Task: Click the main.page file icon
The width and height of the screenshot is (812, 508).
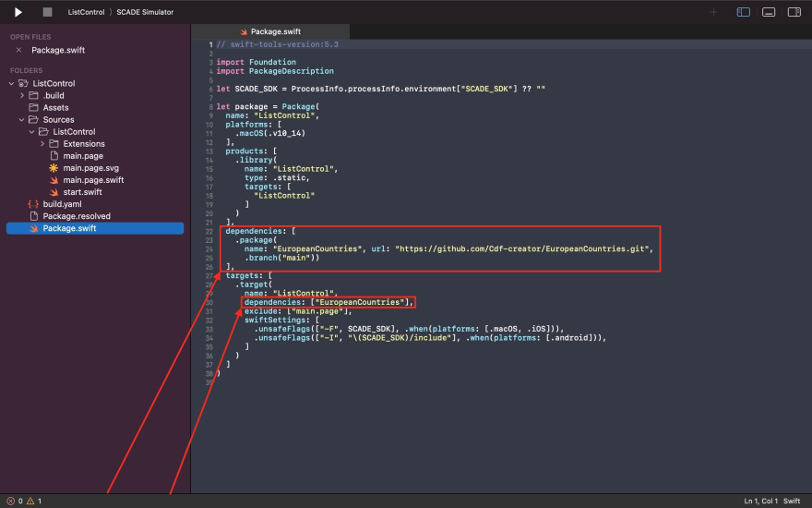Action: tap(54, 155)
